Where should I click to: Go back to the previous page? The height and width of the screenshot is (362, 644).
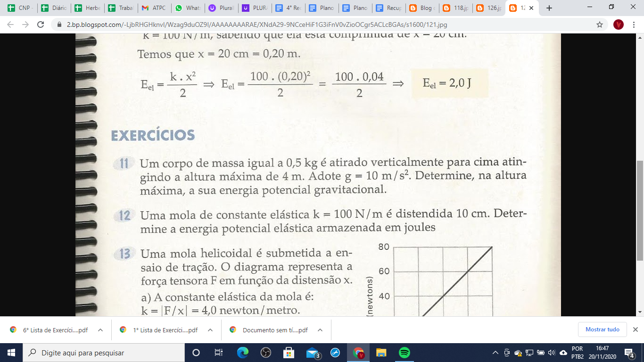click(10, 25)
